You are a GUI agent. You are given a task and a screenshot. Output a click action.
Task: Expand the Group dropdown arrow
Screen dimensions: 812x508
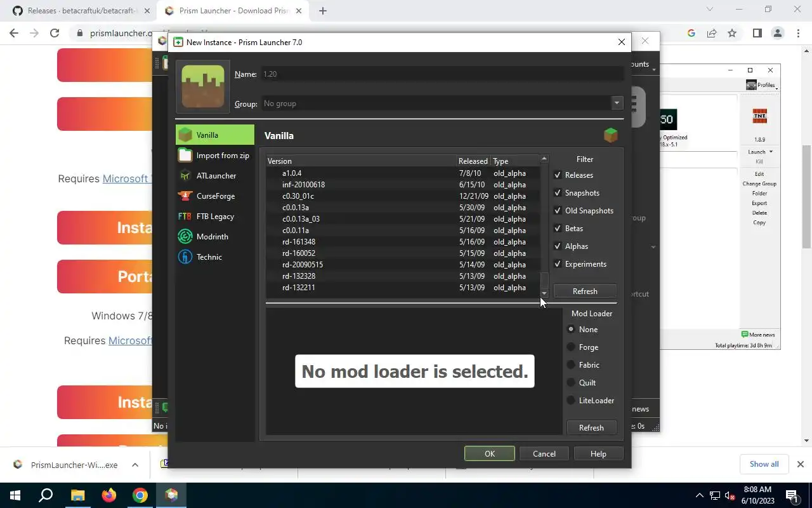[617, 103]
